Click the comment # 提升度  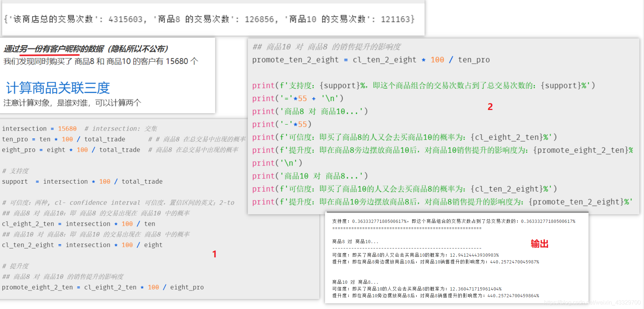click(x=15, y=266)
